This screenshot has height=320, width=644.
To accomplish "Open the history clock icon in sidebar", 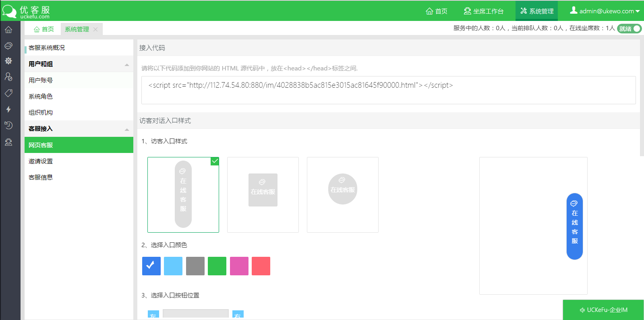I will pos(8,125).
